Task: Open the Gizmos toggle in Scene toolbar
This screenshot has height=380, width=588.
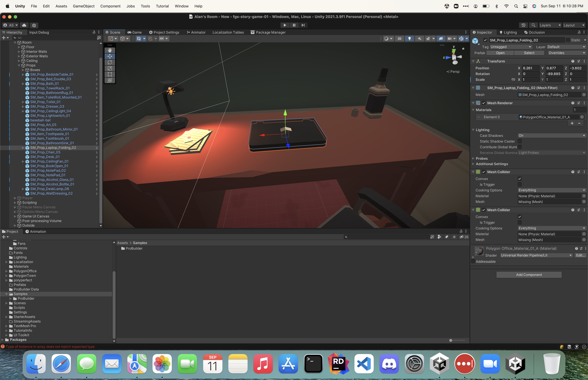Action: (x=461, y=39)
